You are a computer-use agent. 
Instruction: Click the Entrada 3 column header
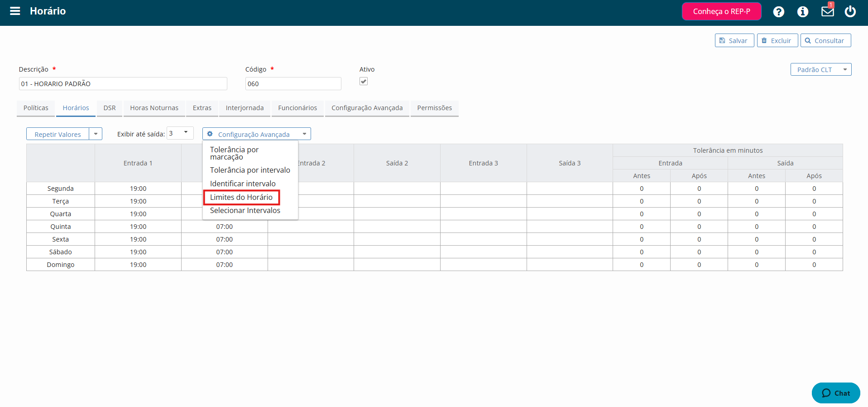(x=484, y=163)
